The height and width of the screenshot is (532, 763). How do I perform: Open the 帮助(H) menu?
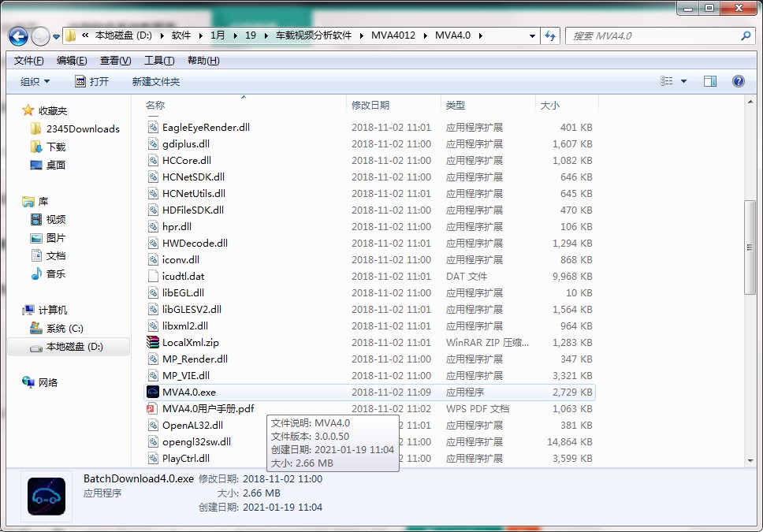[x=203, y=61]
